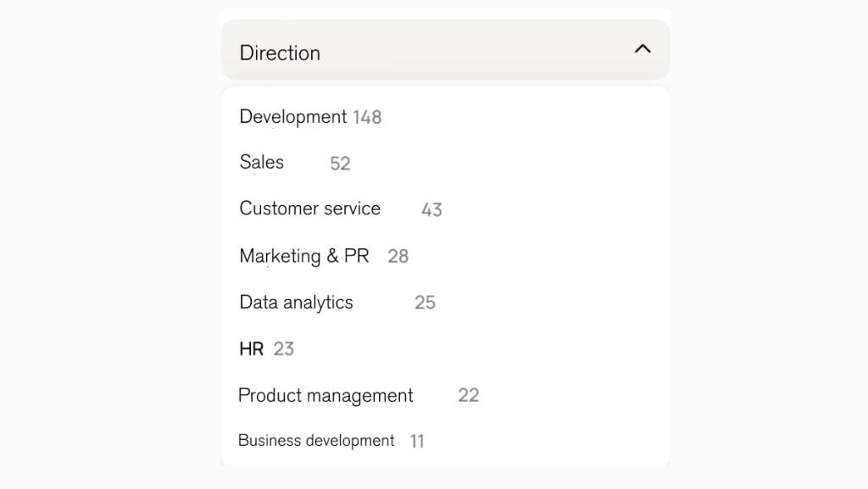868x489 pixels.
Task: Click the 11 count next to Business development
Action: pos(417,441)
